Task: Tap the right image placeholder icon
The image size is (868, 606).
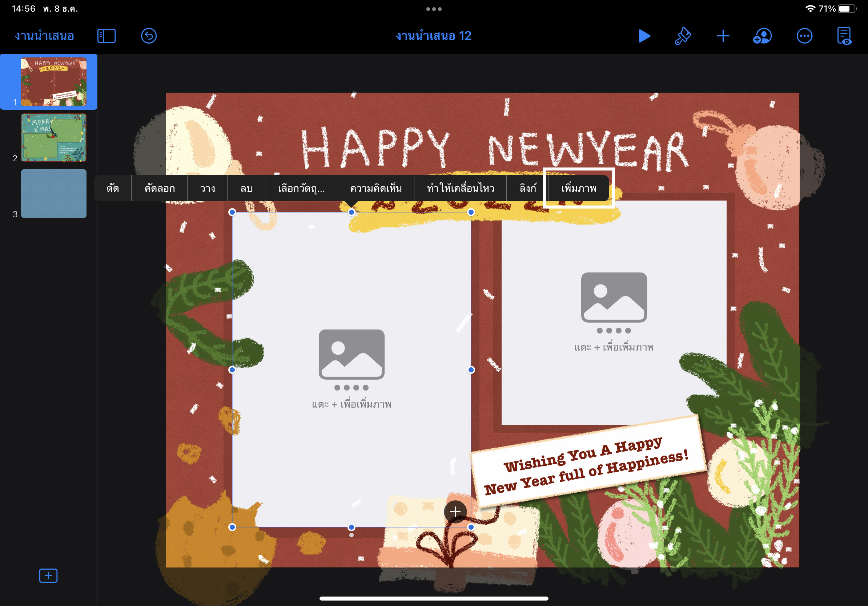Action: point(614,297)
